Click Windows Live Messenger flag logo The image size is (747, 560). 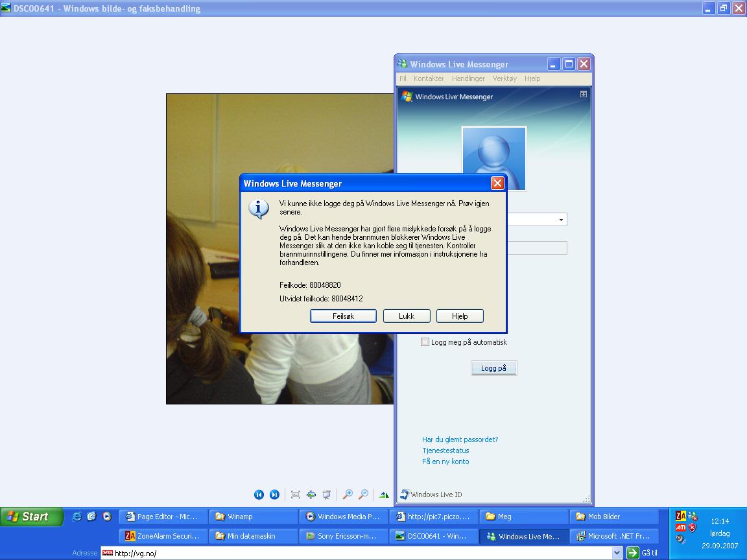pos(407,96)
